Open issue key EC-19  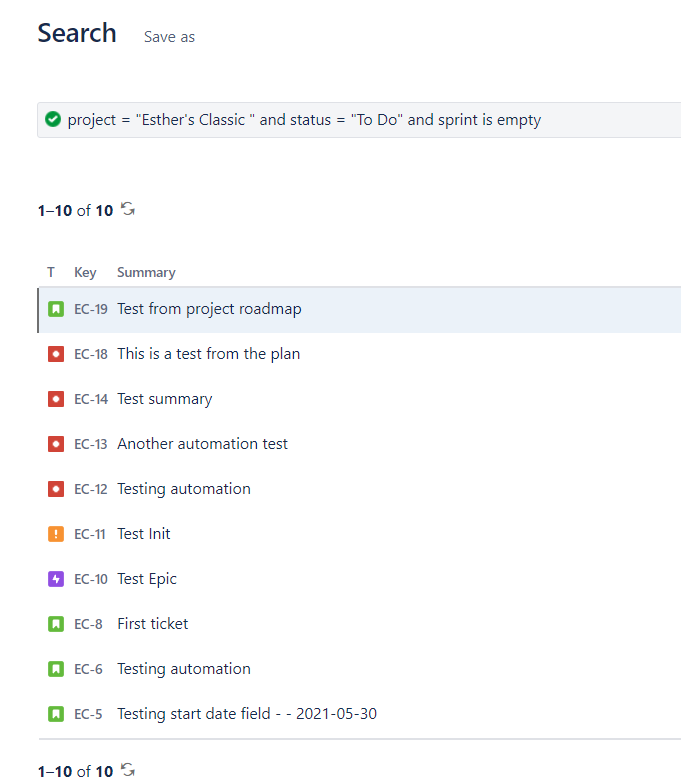pos(91,309)
